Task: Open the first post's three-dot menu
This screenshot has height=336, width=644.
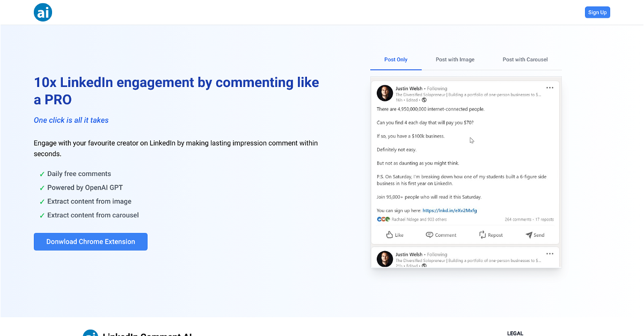Action: (550, 88)
